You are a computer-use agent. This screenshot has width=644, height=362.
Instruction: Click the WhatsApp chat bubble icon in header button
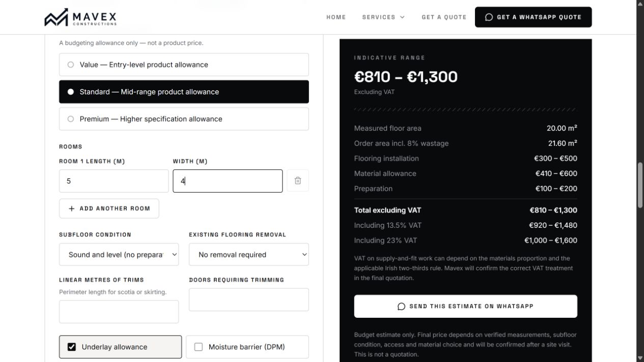[x=489, y=17]
